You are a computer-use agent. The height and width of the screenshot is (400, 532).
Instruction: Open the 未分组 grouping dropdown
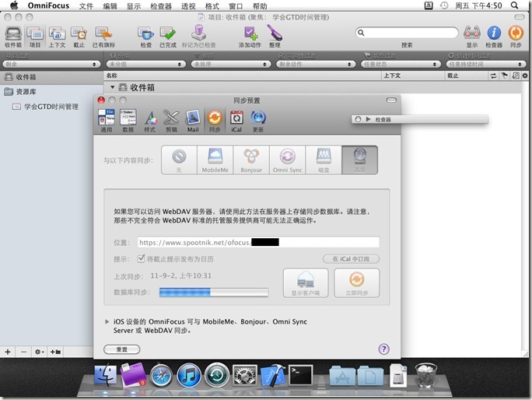(x=146, y=64)
